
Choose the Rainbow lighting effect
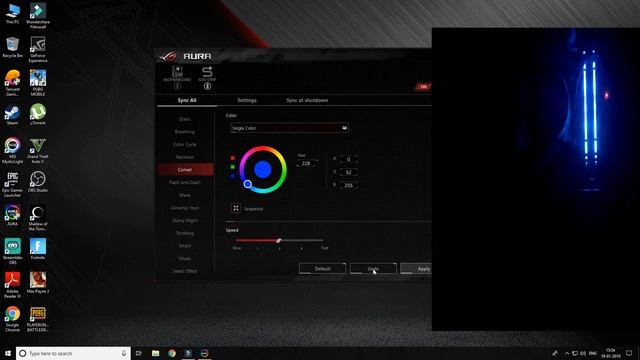[185, 157]
